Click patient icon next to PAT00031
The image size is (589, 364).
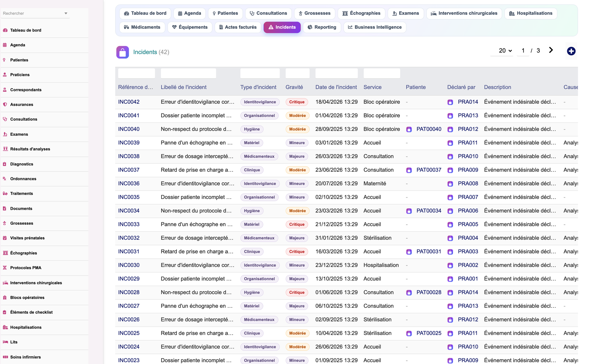click(x=409, y=252)
